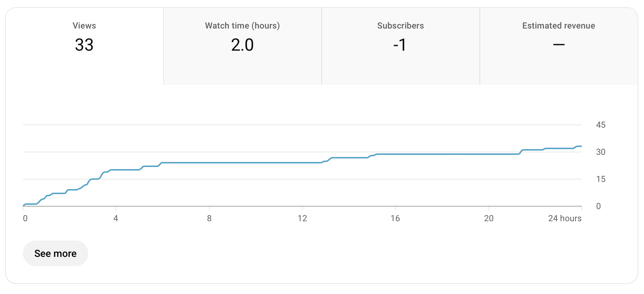Click the 2.0 watch time value
This screenshot has height=294, width=644.
pos(242,45)
